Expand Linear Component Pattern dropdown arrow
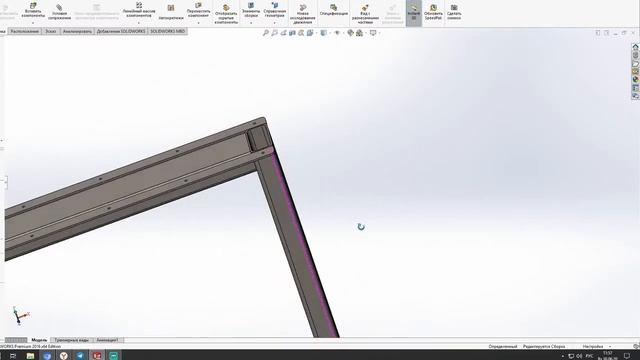This screenshot has height=360, width=640. (x=139, y=23)
